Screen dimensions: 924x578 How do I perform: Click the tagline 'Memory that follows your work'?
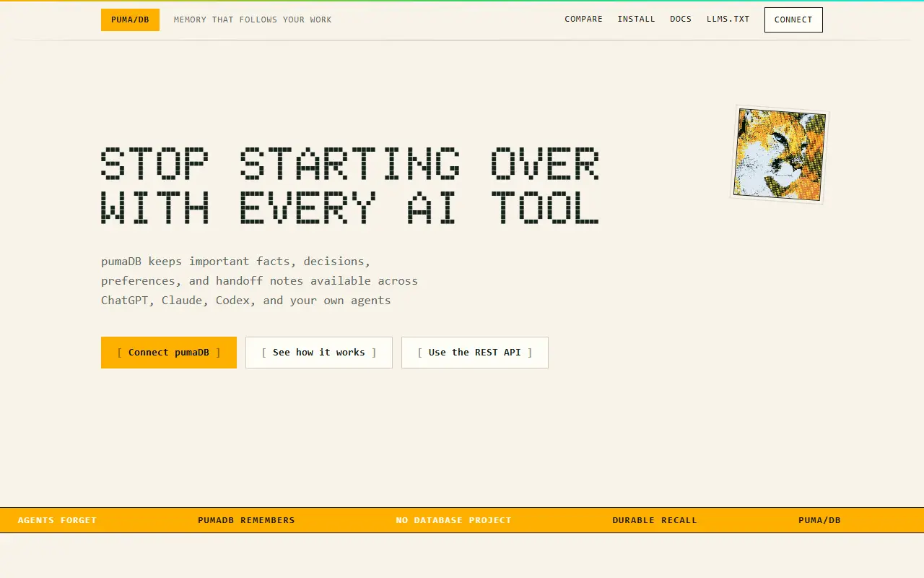point(253,20)
